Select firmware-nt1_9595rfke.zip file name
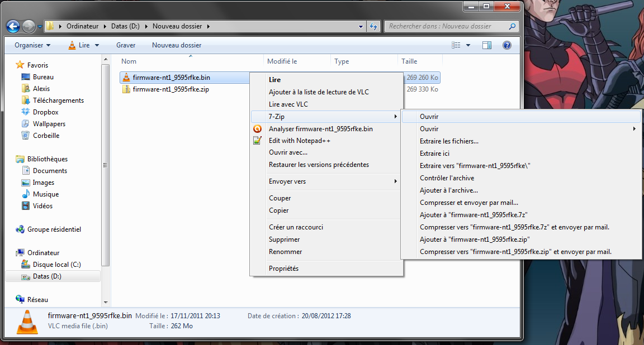The image size is (644, 345). (171, 89)
